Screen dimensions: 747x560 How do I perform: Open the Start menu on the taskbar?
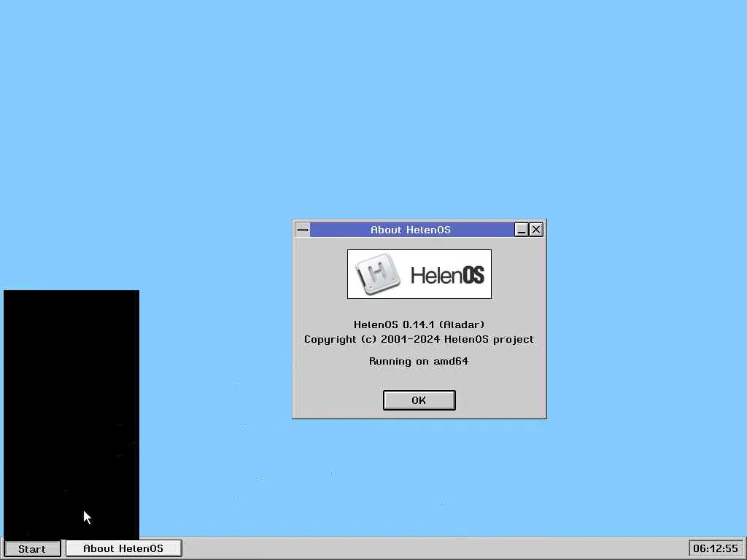click(x=32, y=548)
